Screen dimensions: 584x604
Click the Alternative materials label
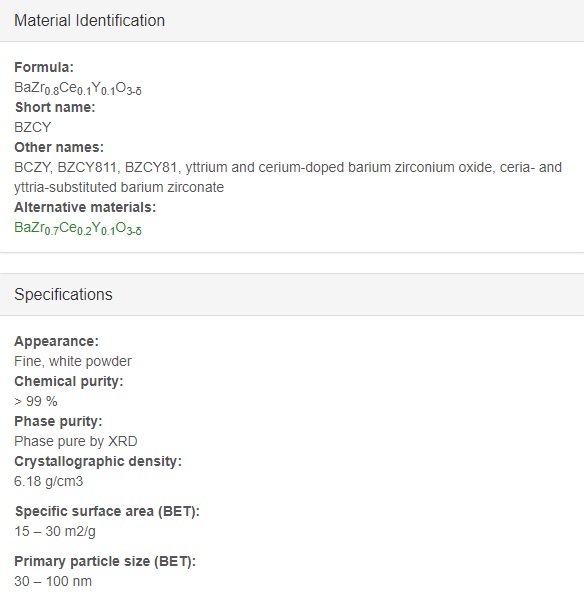85,208
